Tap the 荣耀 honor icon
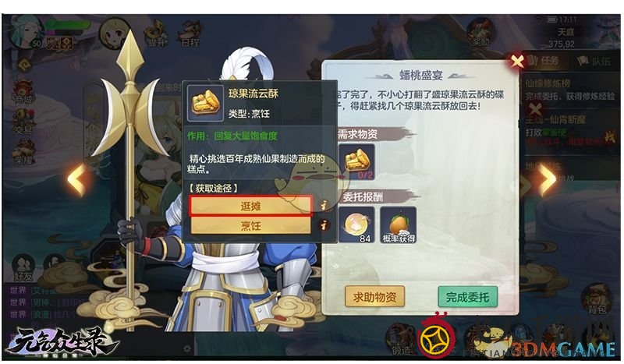 [23, 153]
